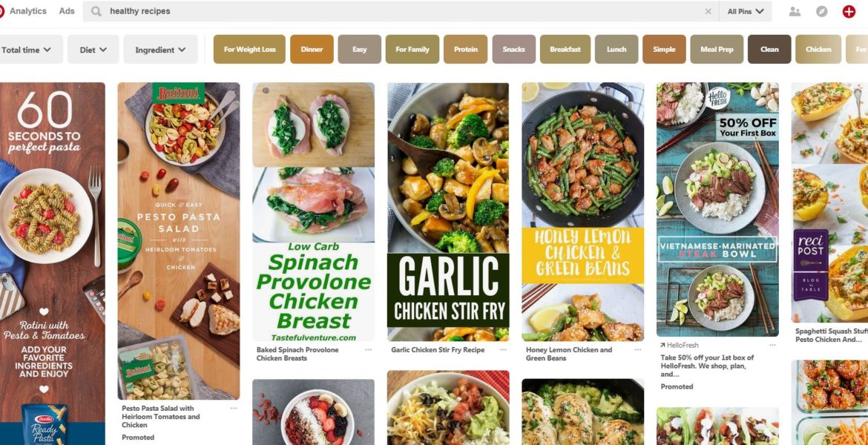
Task: Open the Ads menu
Action: click(67, 11)
